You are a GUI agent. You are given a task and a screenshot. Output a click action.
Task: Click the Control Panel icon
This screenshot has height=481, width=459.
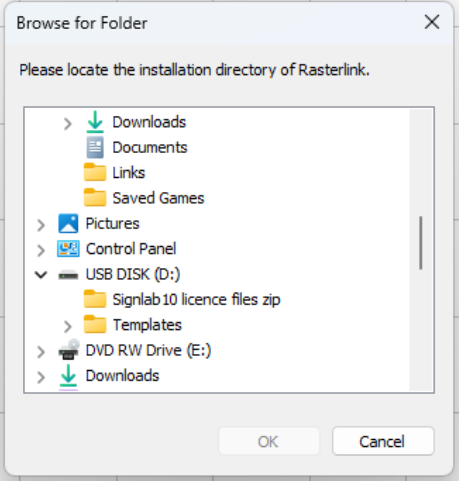point(68,249)
